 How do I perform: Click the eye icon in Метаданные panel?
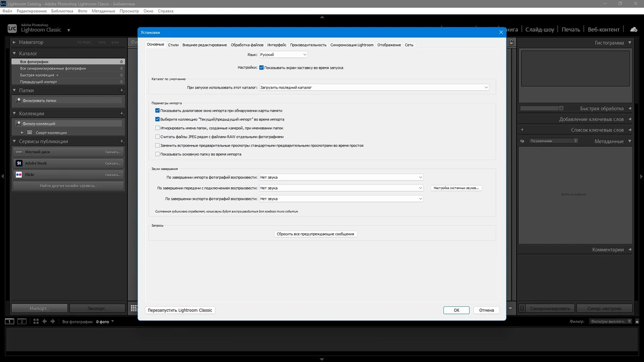(522, 141)
